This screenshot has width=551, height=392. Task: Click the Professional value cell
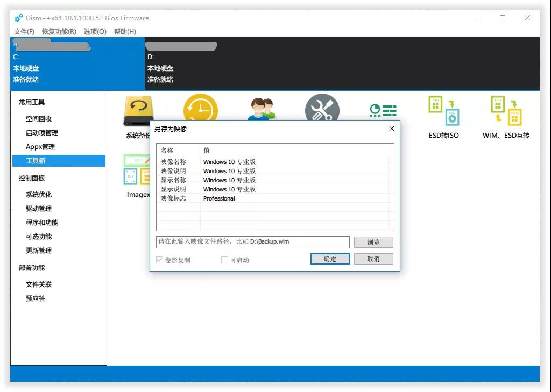[219, 198]
